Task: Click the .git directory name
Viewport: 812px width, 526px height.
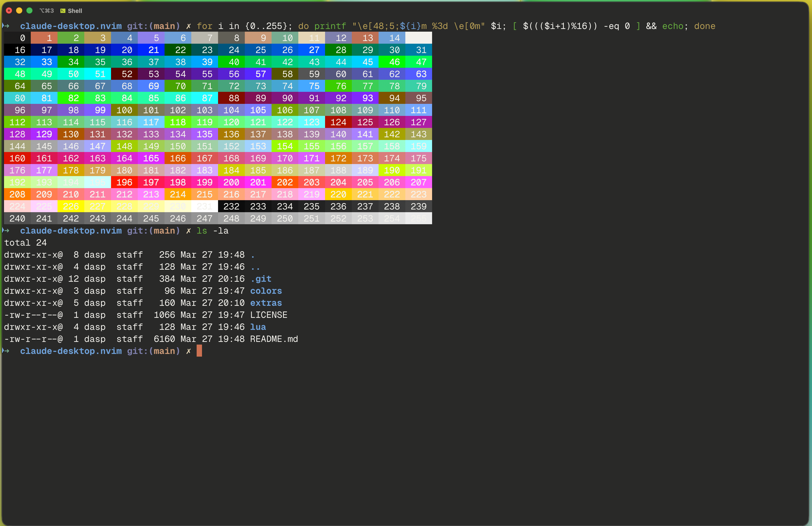Action: 261,279
